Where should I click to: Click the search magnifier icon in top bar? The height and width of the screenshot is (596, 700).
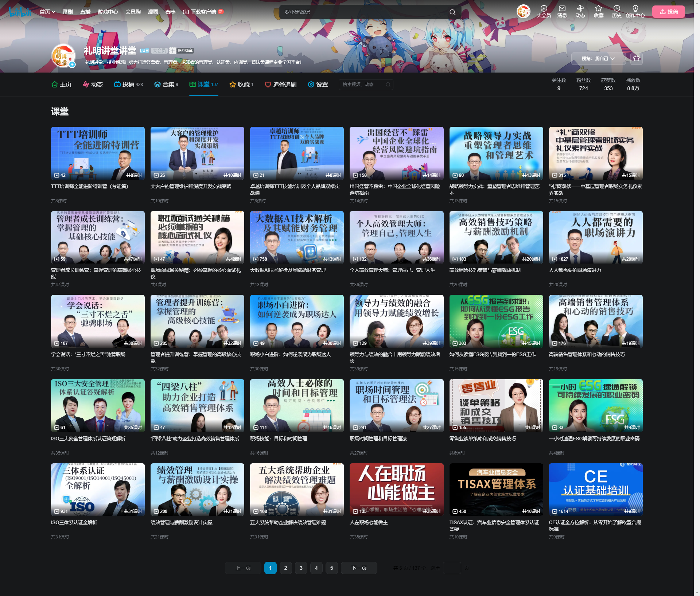coord(452,12)
